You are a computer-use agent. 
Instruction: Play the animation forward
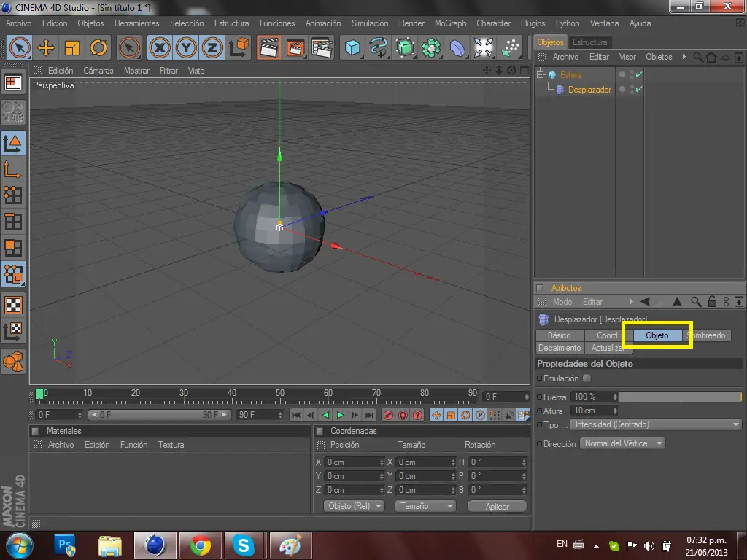(340, 415)
